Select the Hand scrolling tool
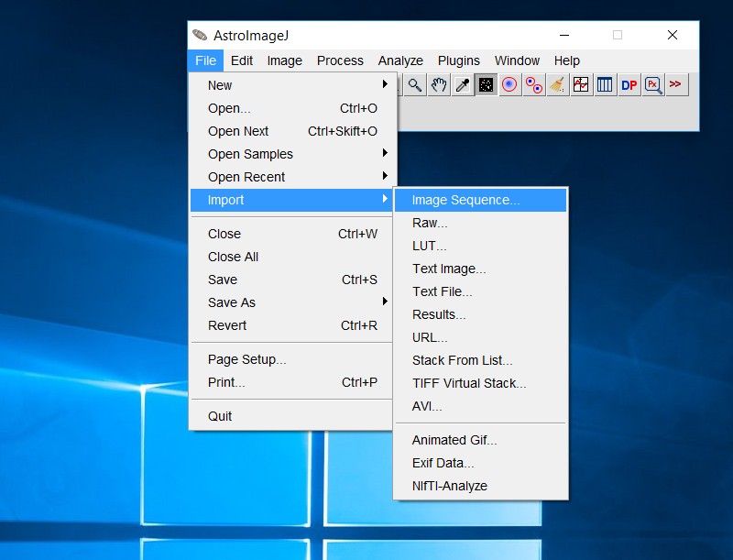The height and width of the screenshot is (560, 733). click(x=439, y=85)
